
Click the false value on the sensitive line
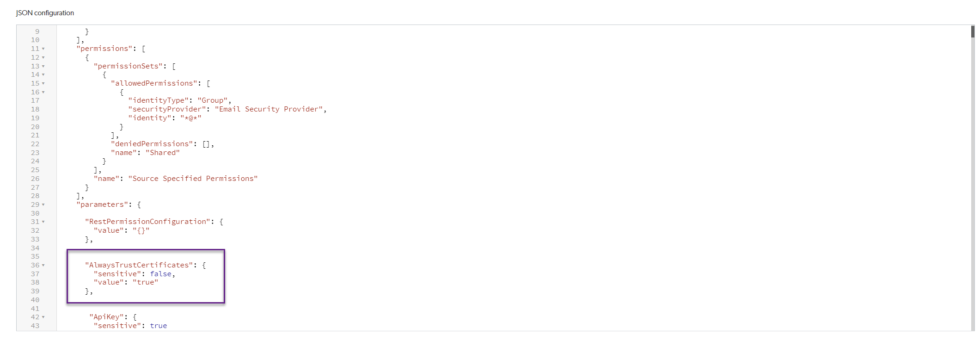click(160, 274)
